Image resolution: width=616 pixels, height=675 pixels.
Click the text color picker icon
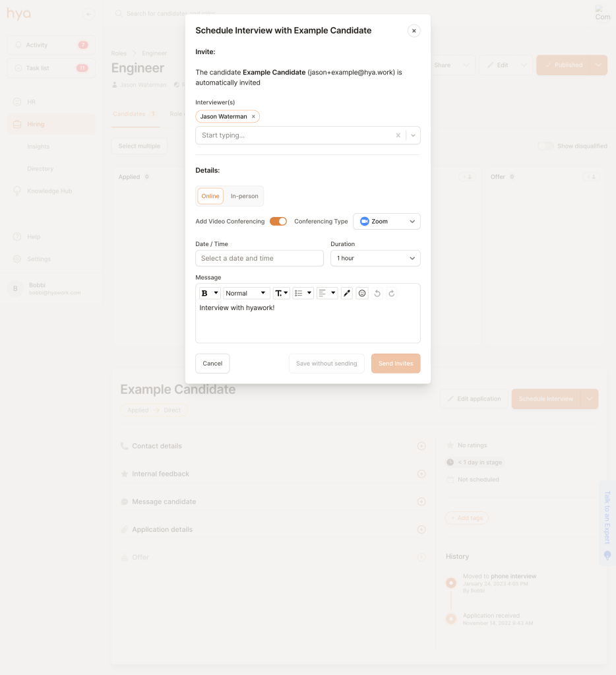coord(347,293)
